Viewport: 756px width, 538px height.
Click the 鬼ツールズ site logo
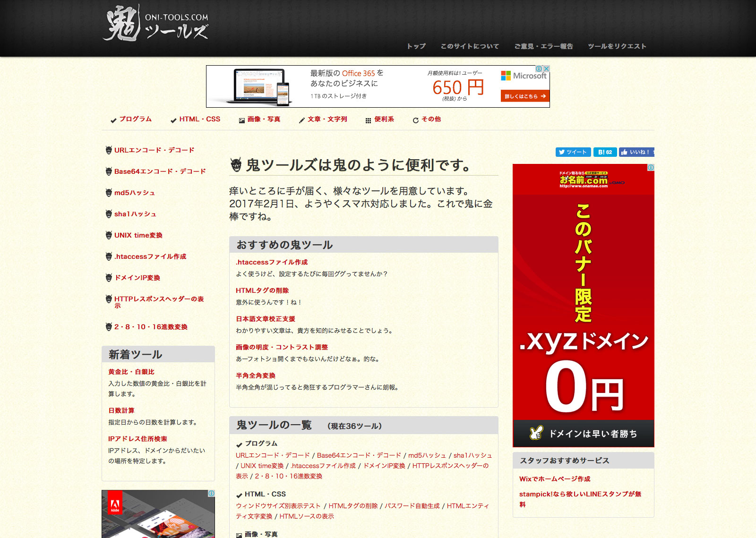coord(155,24)
